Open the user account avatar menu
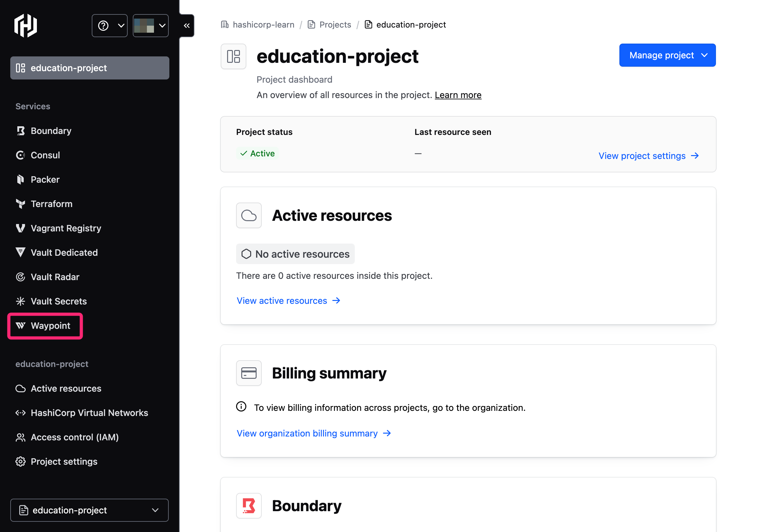 151,26
